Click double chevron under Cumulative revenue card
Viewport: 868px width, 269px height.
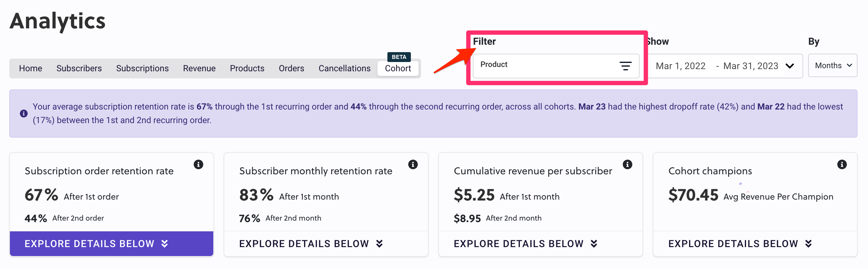(x=594, y=244)
